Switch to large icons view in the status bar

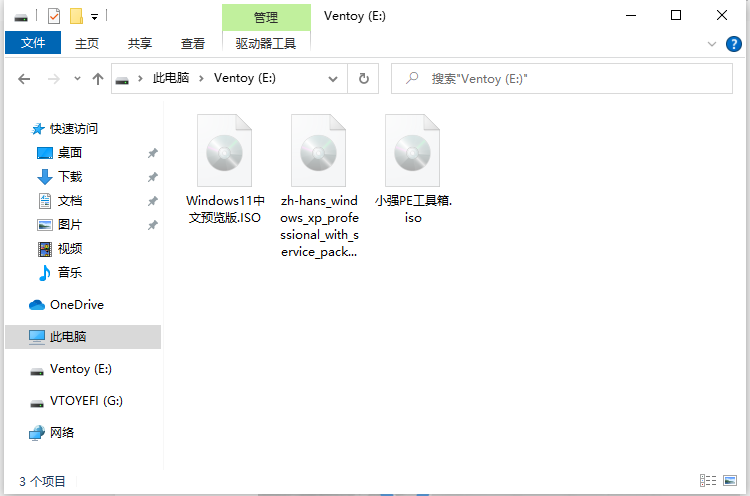click(730, 480)
